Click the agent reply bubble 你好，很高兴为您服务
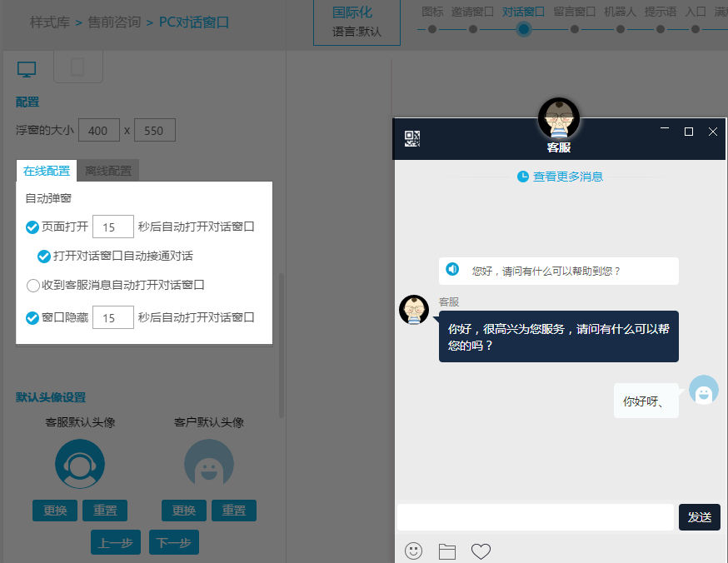 (x=559, y=336)
